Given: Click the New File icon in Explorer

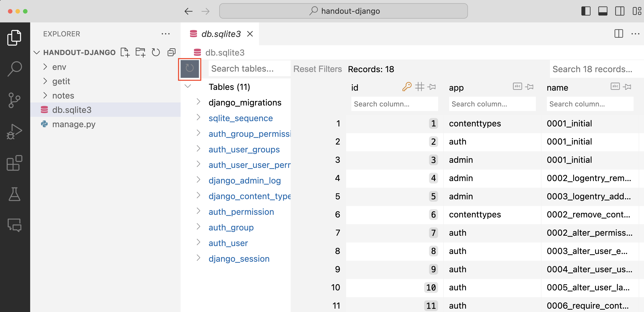Looking at the screenshot, I should [x=125, y=52].
